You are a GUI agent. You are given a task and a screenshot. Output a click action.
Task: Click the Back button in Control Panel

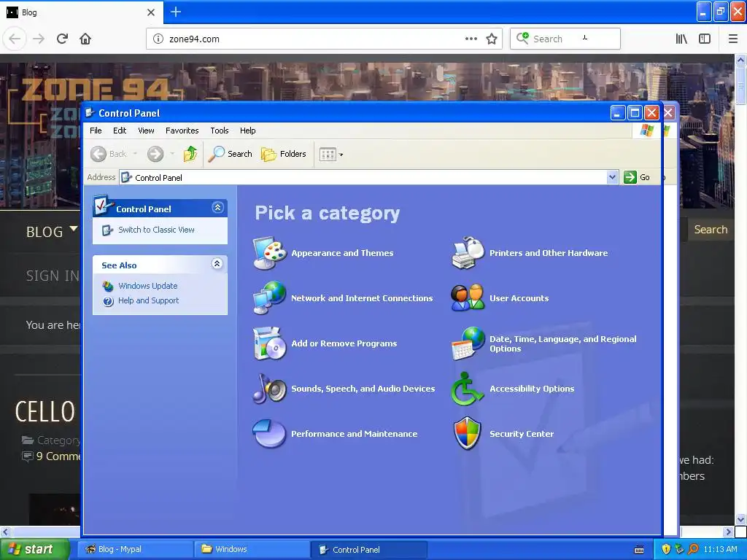tap(109, 154)
